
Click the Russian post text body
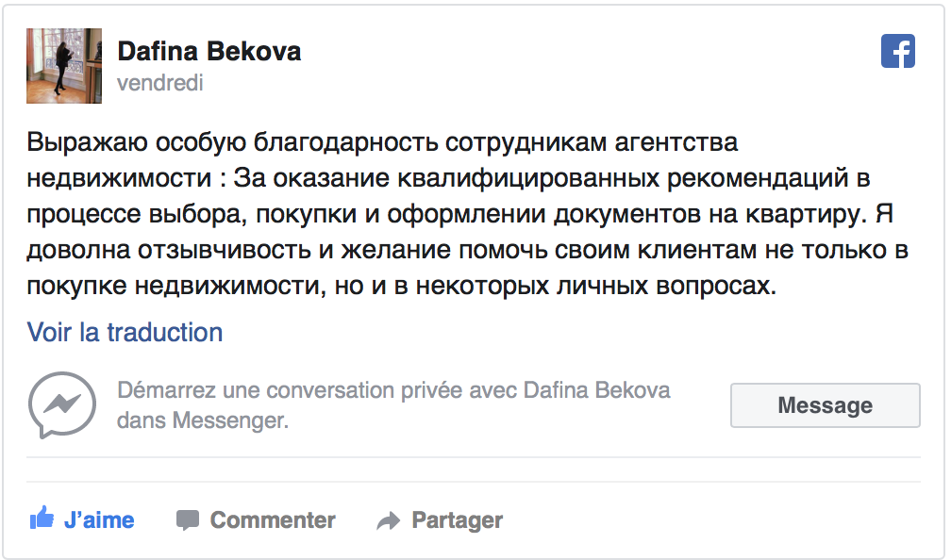(467, 213)
